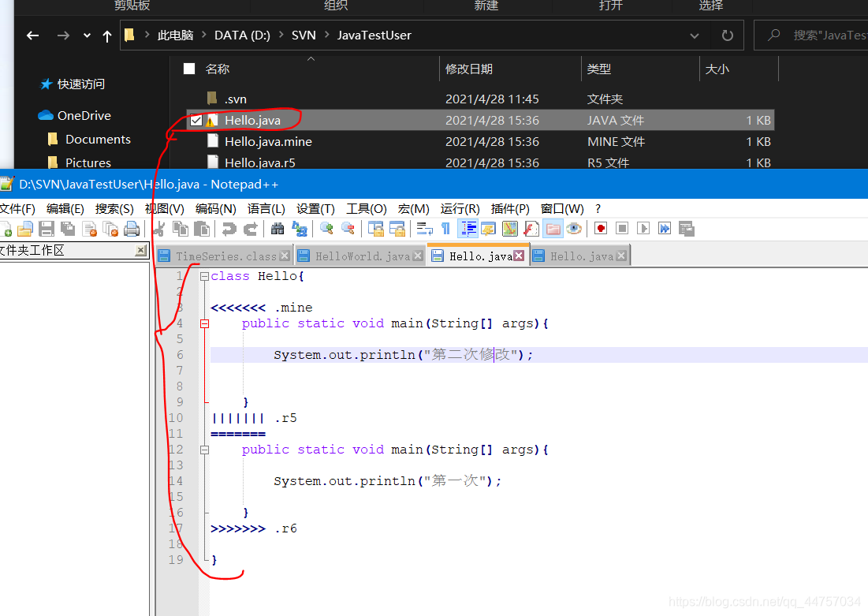The width and height of the screenshot is (868, 616).
Task: Toggle the select-all checkbox beside 名称 header
Action: 189,69
